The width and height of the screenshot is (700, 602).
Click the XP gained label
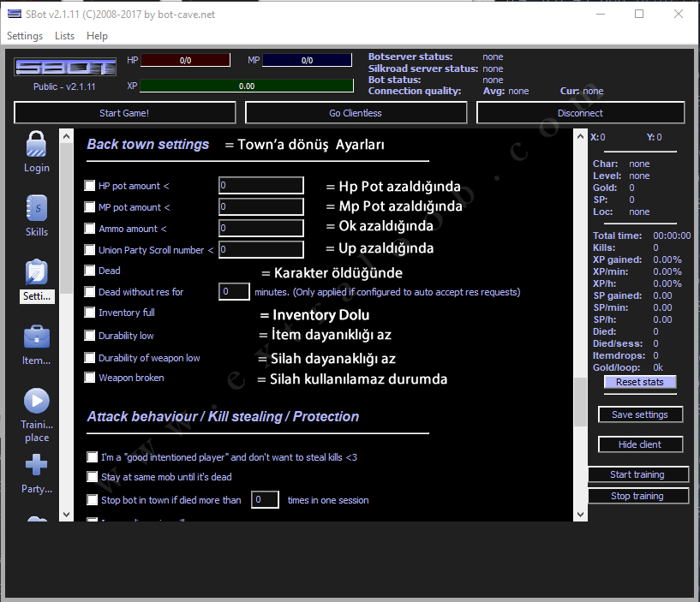(617, 259)
